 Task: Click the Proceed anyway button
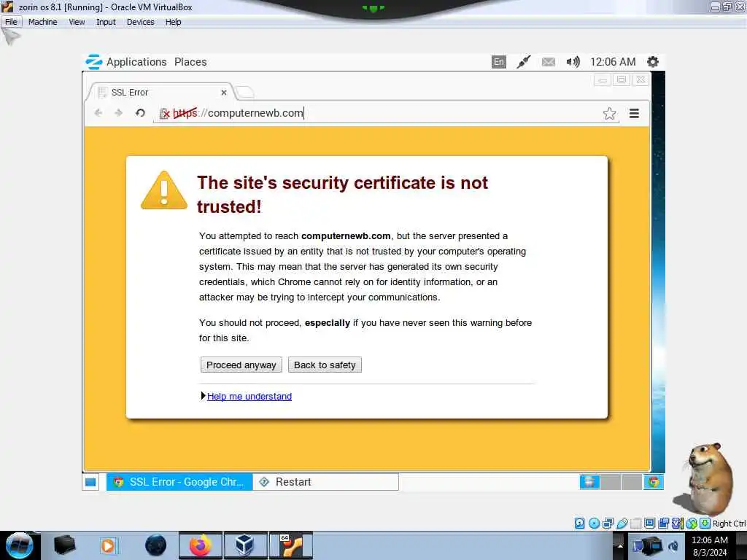click(241, 365)
